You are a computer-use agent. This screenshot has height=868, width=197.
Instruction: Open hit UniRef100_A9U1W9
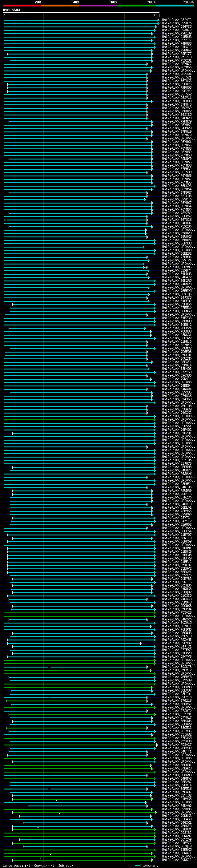[177, 33]
